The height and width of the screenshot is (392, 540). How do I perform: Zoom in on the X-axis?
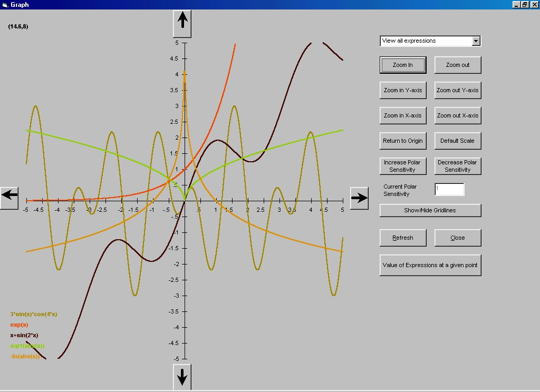pos(403,115)
